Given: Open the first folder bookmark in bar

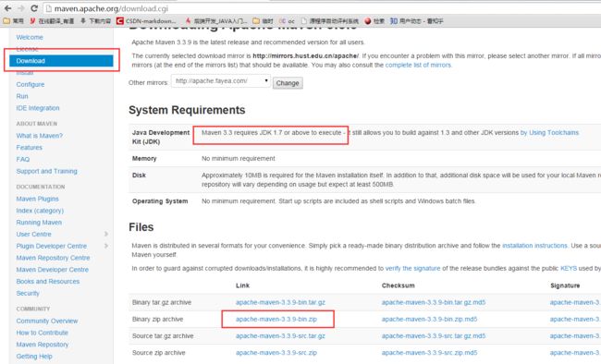Looking at the screenshot, I should coord(14,20).
